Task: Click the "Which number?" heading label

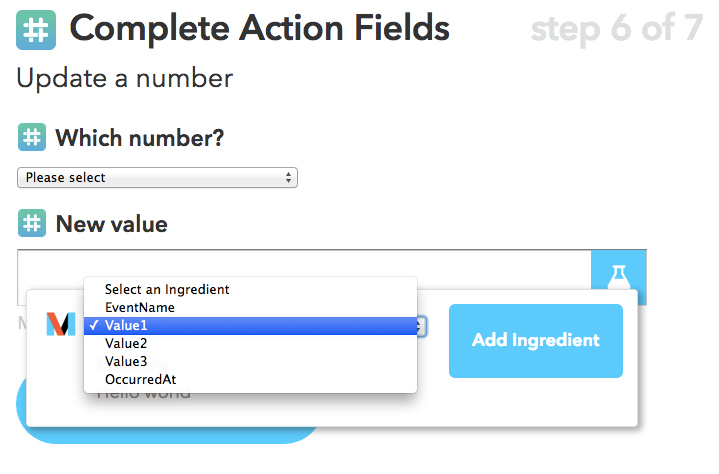Action: pyautogui.click(x=139, y=138)
